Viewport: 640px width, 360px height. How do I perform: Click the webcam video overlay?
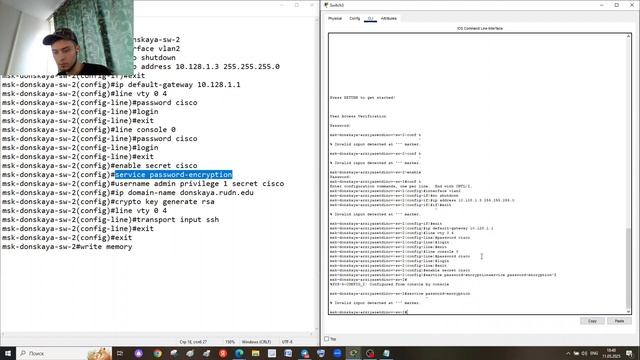tap(67, 38)
